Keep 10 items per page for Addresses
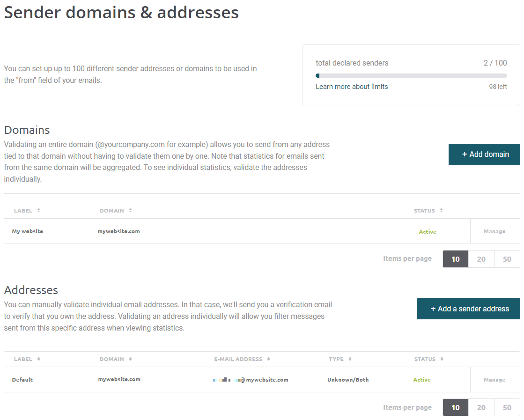This screenshot has height=420, width=524. (x=455, y=407)
